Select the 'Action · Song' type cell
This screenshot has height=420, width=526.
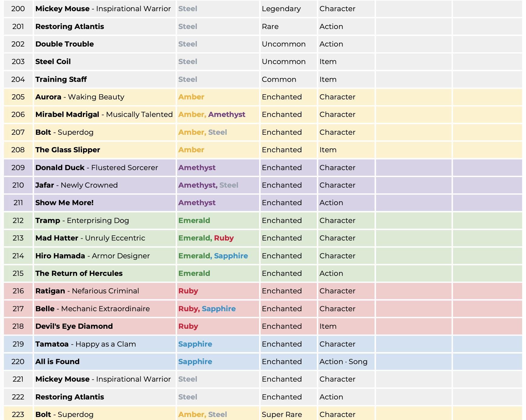346,362
